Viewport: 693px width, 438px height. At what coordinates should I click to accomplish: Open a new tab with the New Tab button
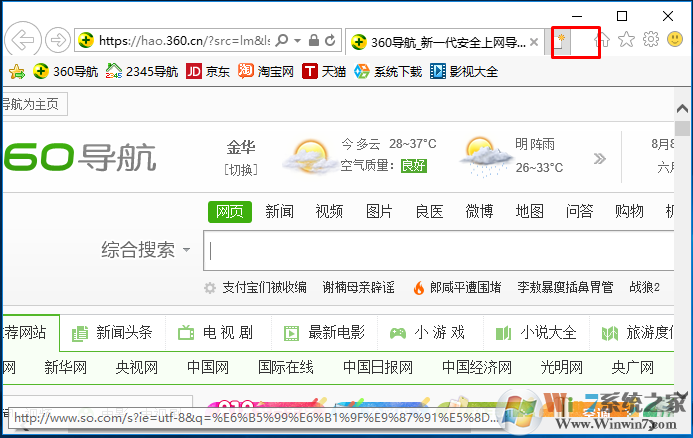560,41
